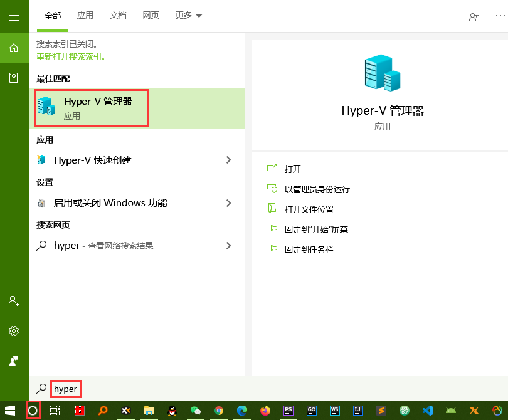Viewport: 508px width, 420px height.
Task: Open Microsoft Edge from the taskbar
Action: point(241,411)
